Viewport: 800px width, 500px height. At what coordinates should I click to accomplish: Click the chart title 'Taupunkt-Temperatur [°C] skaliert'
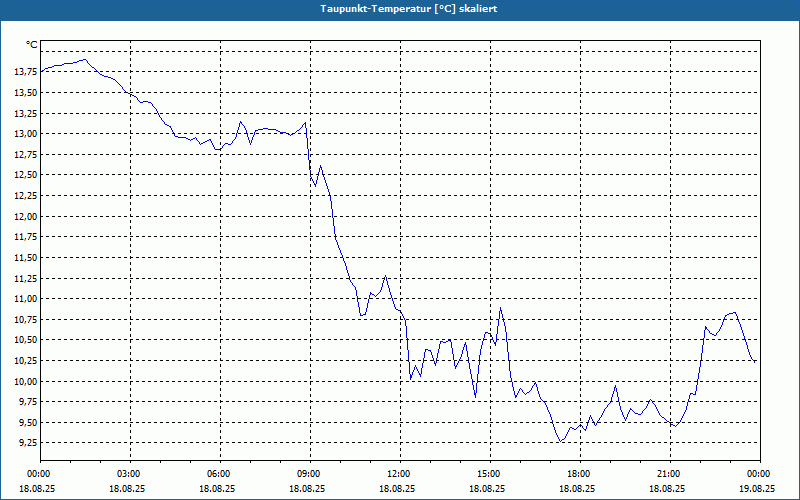409,9
